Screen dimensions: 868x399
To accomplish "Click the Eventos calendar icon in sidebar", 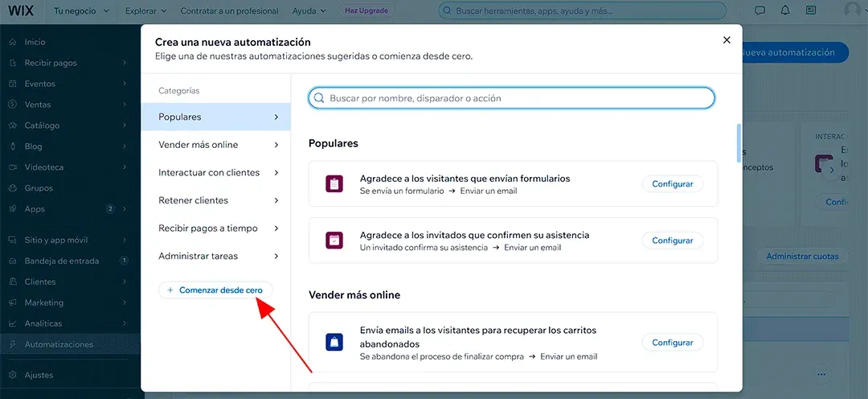I will click(13, 84).
